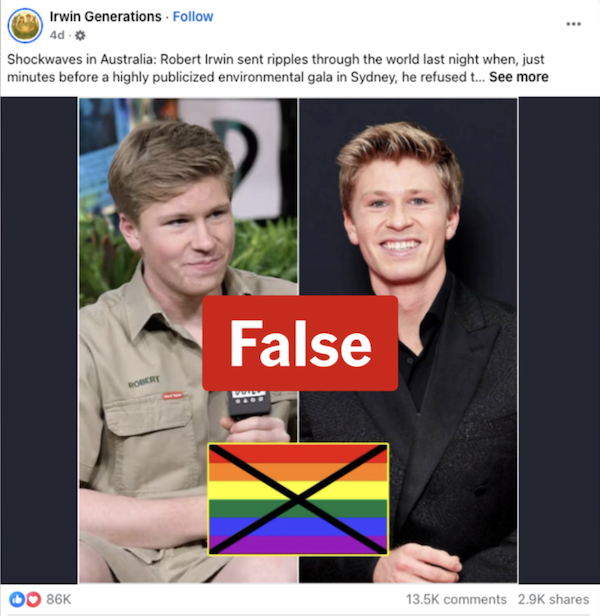Click the red heart Love reaction icon

(x=33, y=599)
